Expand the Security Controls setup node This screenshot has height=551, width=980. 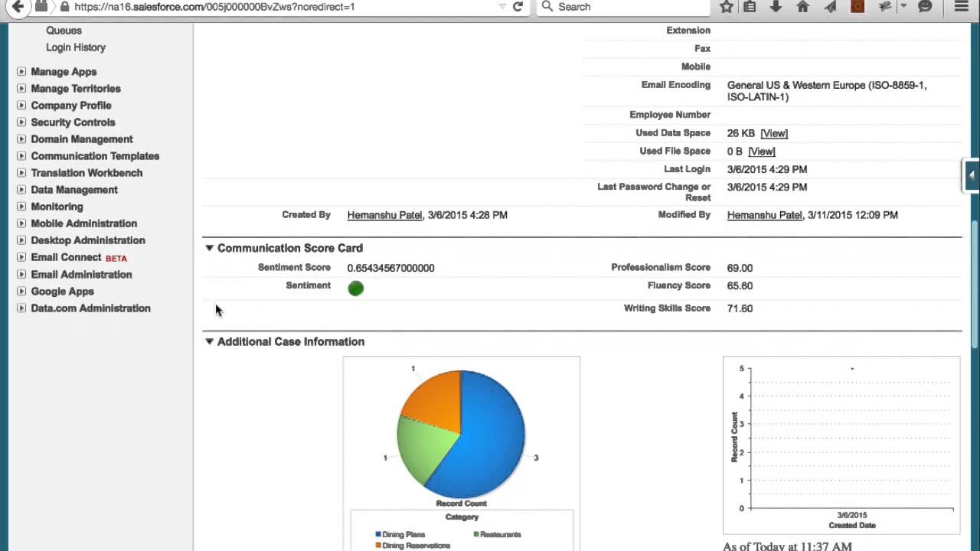coord(21,122)
